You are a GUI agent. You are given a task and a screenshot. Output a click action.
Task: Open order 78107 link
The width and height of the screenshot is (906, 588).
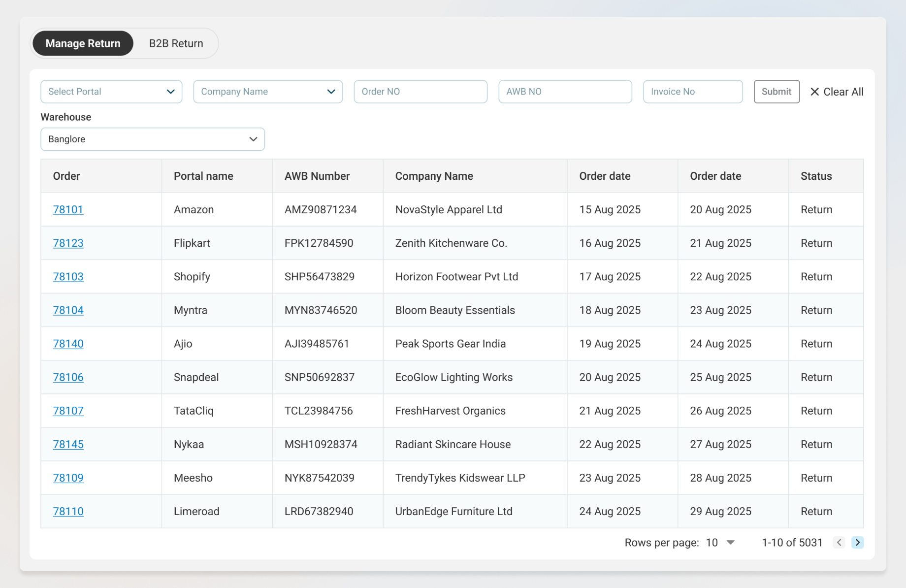coord(68,411)
